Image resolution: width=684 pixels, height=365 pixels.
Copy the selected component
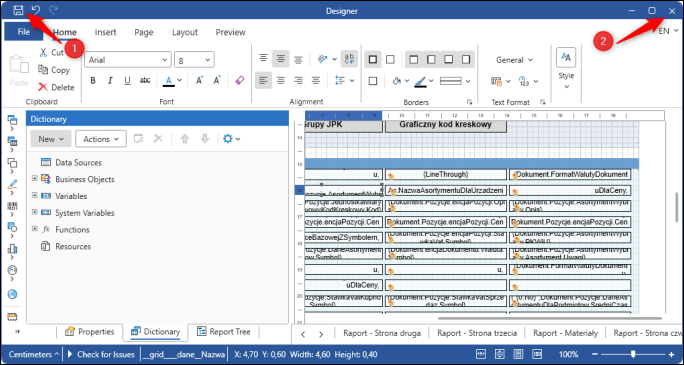(x=54, y=70)
